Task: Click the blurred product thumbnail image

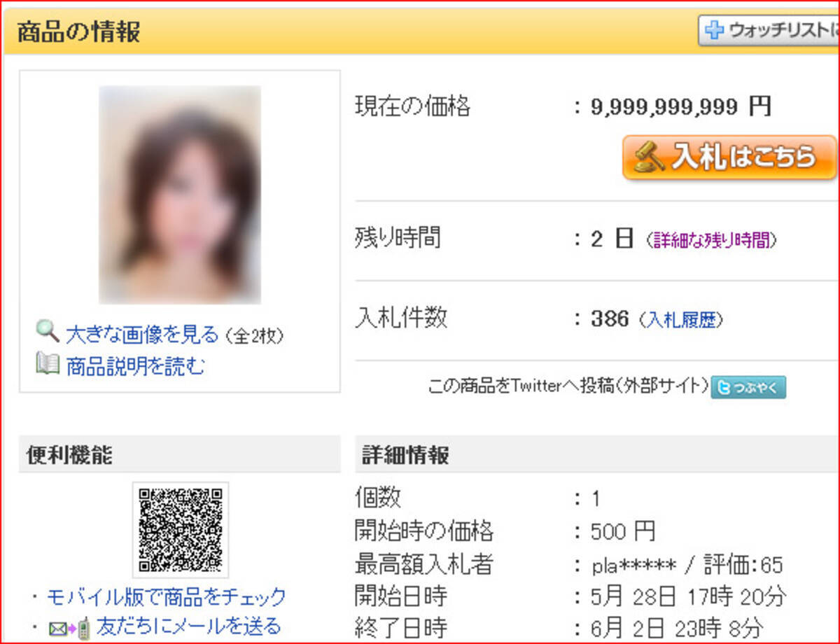Action: click(180, 195)
